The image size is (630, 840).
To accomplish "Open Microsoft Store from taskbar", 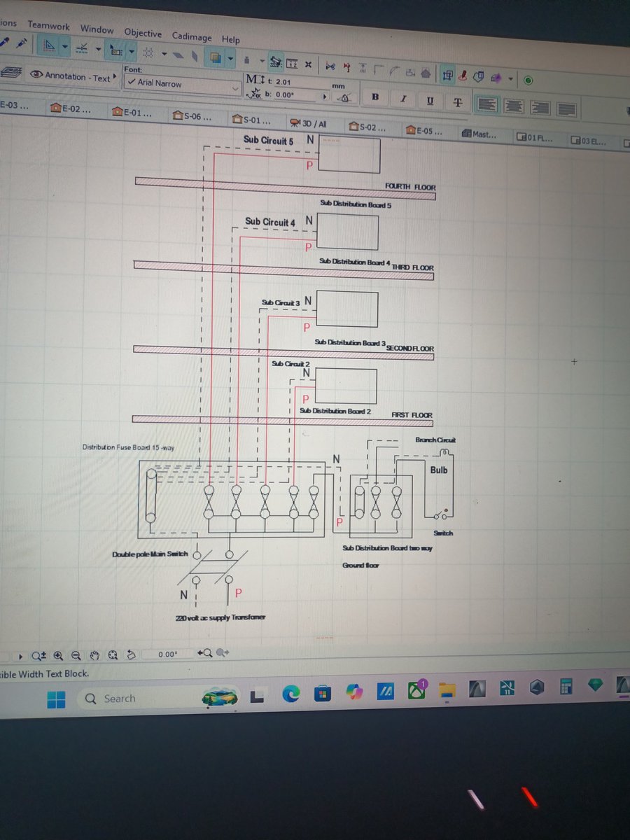I will 322,693.
